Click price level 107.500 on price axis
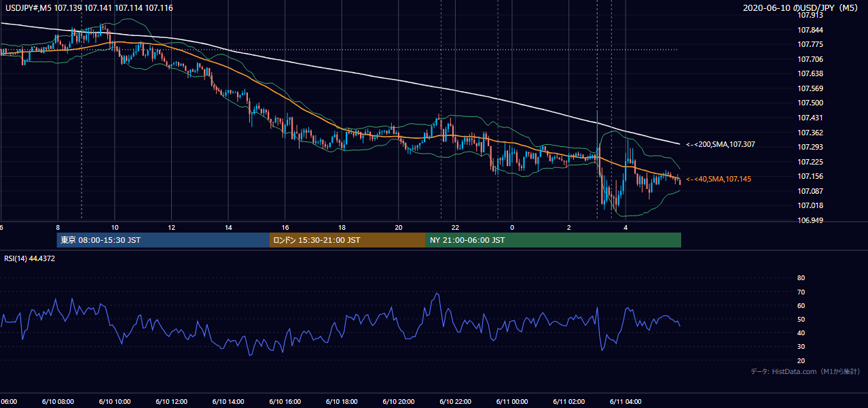 click(x=810, y=103)
